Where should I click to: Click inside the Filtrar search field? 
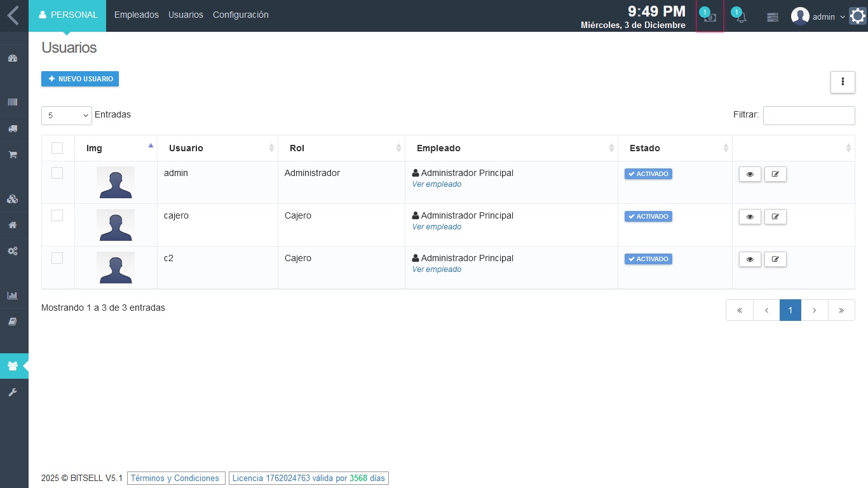pos(808,116)
